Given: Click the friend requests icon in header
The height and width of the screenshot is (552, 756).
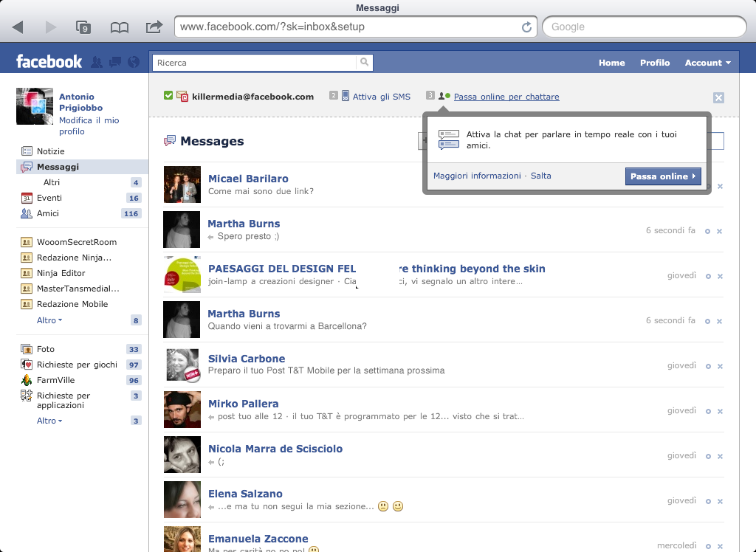Looking at the screenshot, I should tap(97, 63).
